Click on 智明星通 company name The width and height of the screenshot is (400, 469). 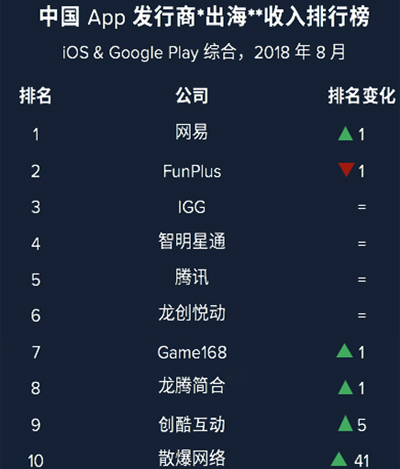[192, 241]
